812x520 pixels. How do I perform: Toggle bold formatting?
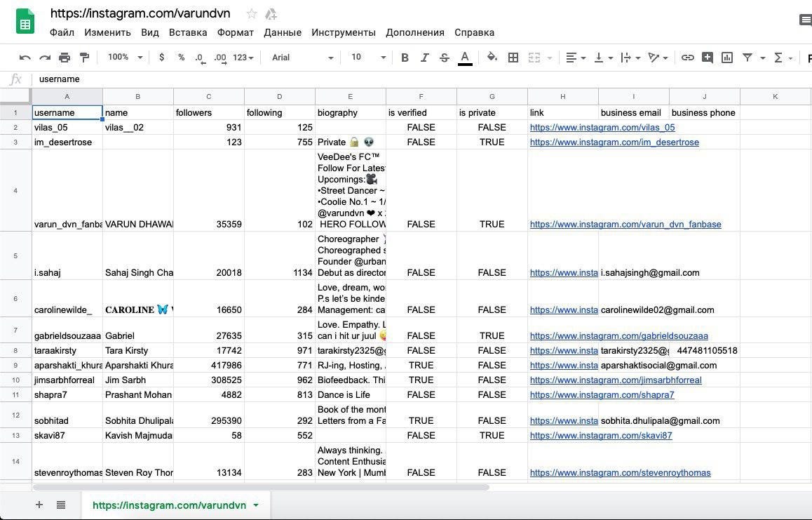405,58
